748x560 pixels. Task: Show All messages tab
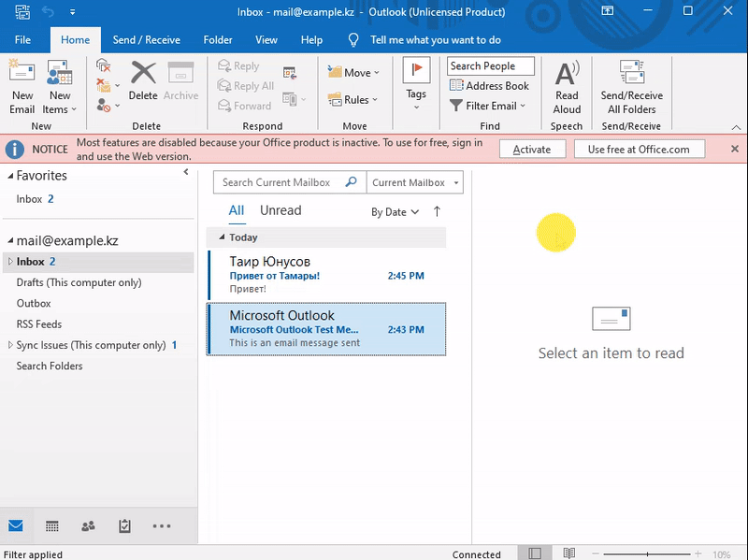[x=237, y=210]
